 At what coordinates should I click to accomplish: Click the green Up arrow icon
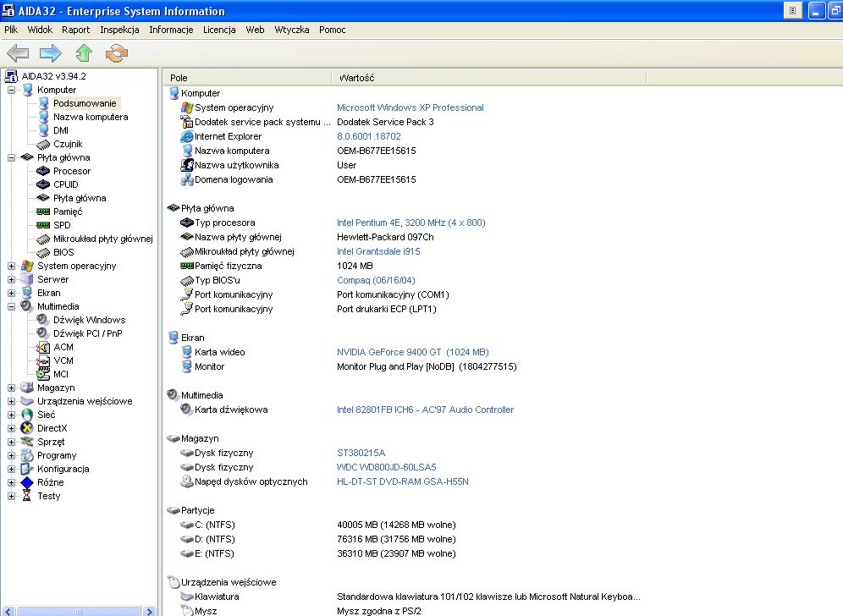(x=83, y=53)
